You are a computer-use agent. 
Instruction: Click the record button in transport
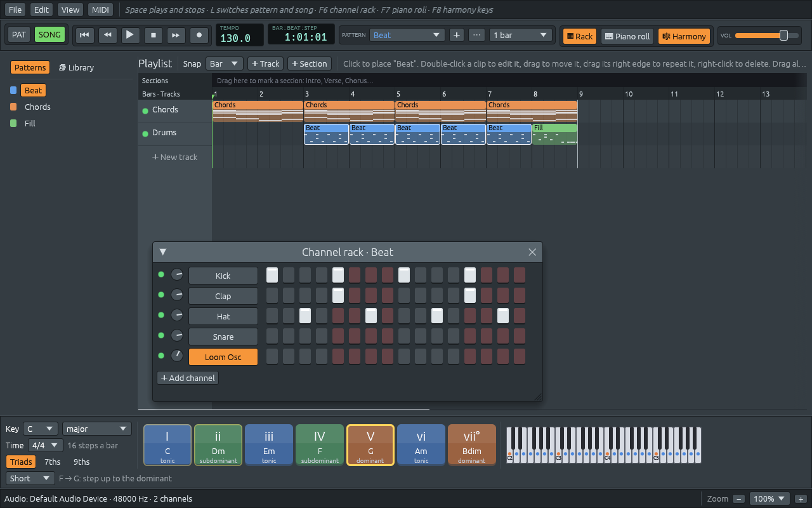(199, 35)
